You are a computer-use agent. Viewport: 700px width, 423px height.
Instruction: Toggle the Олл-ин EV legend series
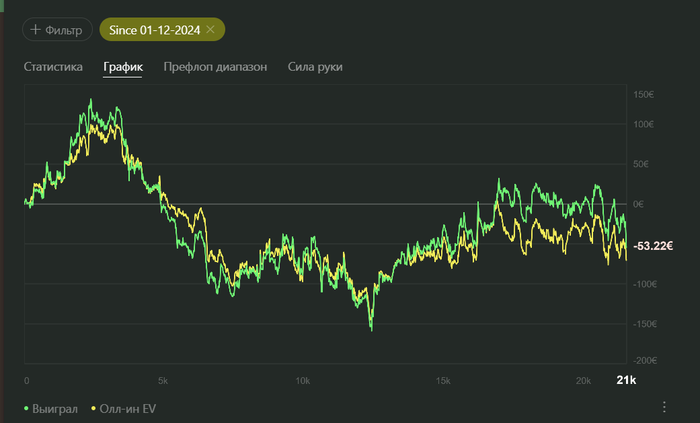point(123,409)
